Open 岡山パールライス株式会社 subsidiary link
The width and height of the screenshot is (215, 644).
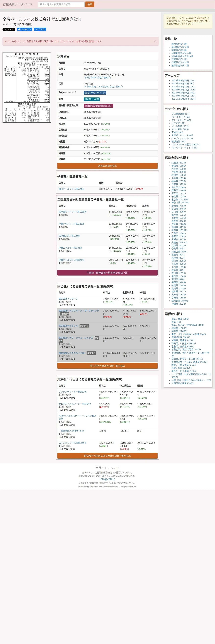[71, 189]
